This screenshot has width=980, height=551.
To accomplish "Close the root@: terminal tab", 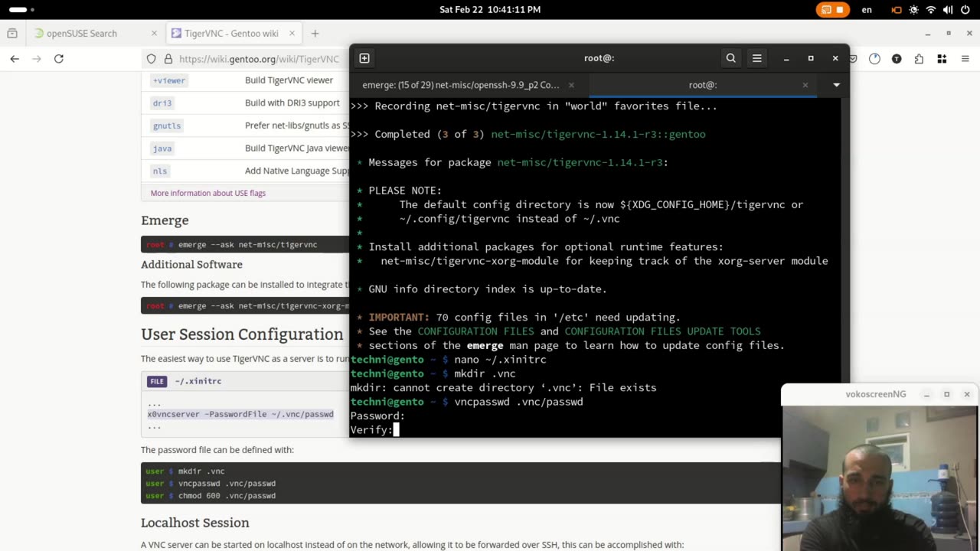I will [805, 85].
